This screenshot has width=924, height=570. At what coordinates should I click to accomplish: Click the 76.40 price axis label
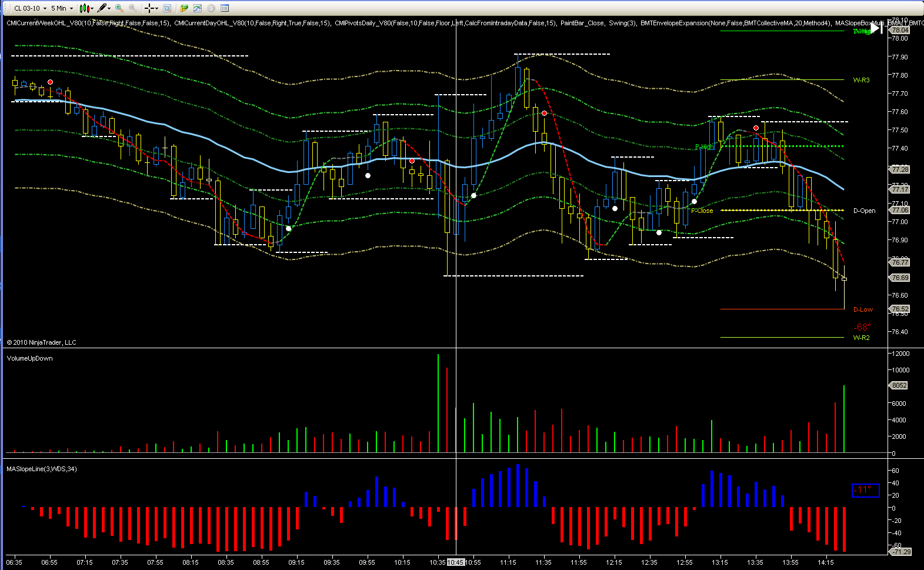[x=900, y=332]
